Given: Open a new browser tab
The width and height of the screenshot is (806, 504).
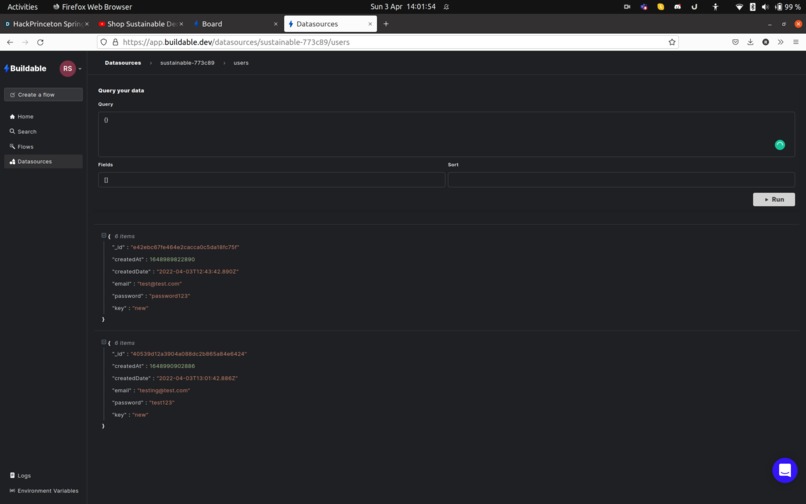Looking at the screenshot, I should [x=386, y=24].
